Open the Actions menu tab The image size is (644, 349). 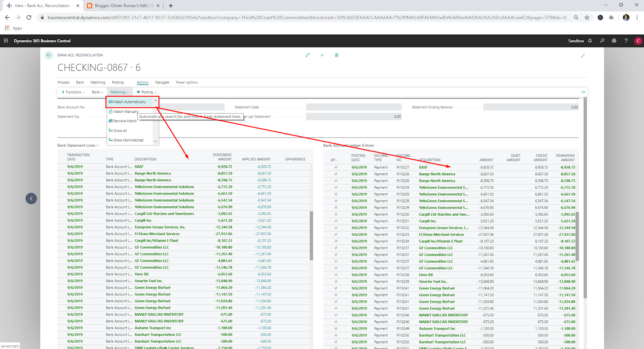142,82
